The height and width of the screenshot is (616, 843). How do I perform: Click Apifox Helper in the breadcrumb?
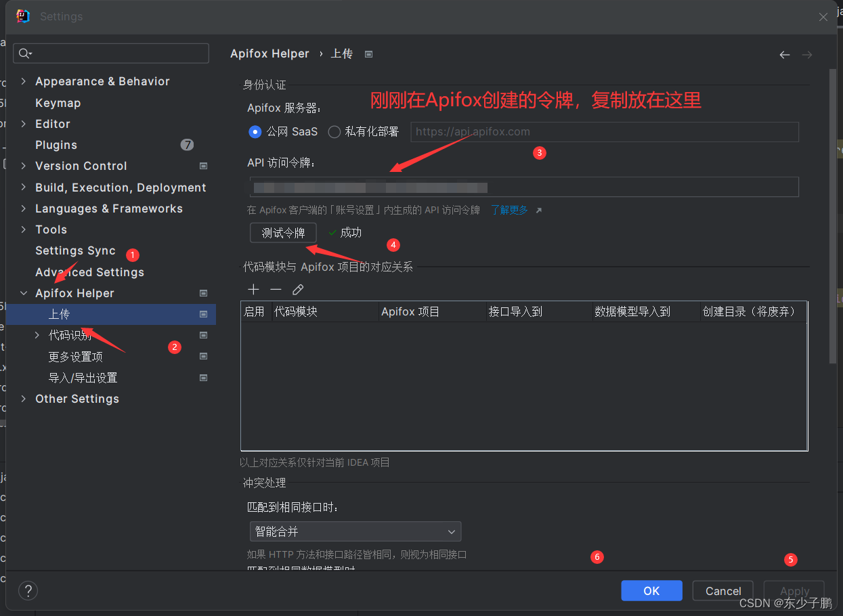tap(269, 54)
